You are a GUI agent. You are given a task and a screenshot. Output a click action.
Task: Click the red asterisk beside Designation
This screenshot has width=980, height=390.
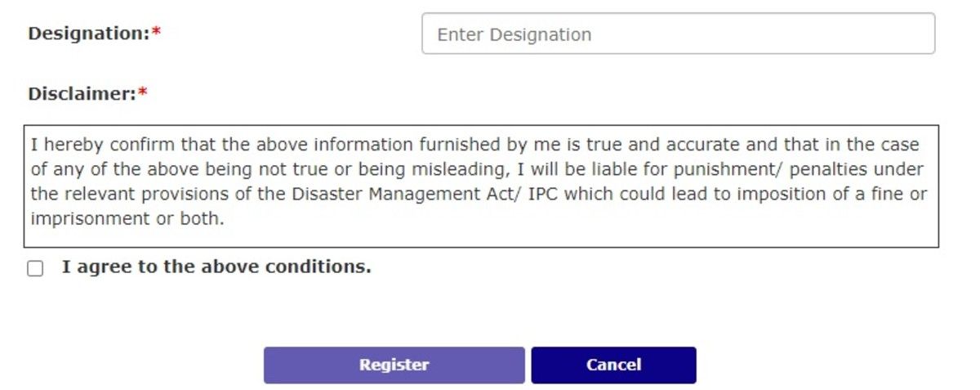pyautogui.click(x=157, y=34)
